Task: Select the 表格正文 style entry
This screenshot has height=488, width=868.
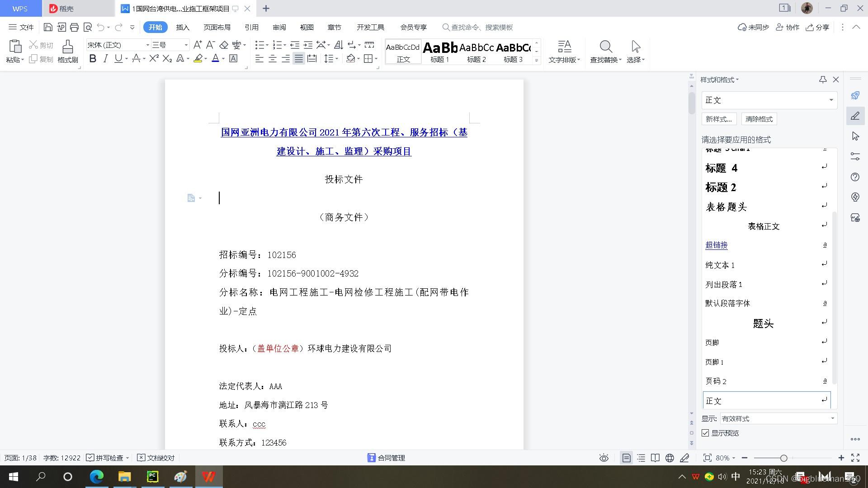Action: 764,226
